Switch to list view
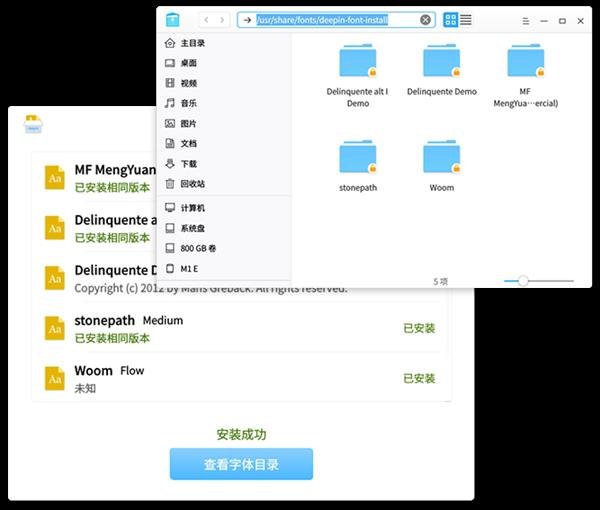The height and width of the screenshot is (510, 600). [466, 20]
